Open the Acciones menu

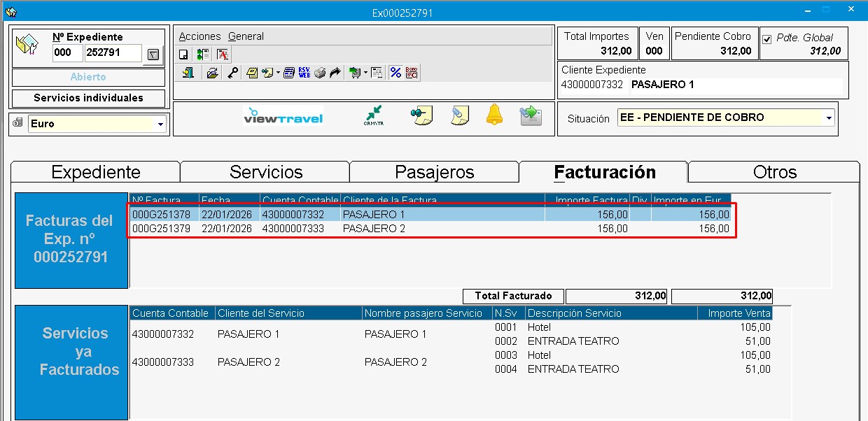[x=199, y=36]
